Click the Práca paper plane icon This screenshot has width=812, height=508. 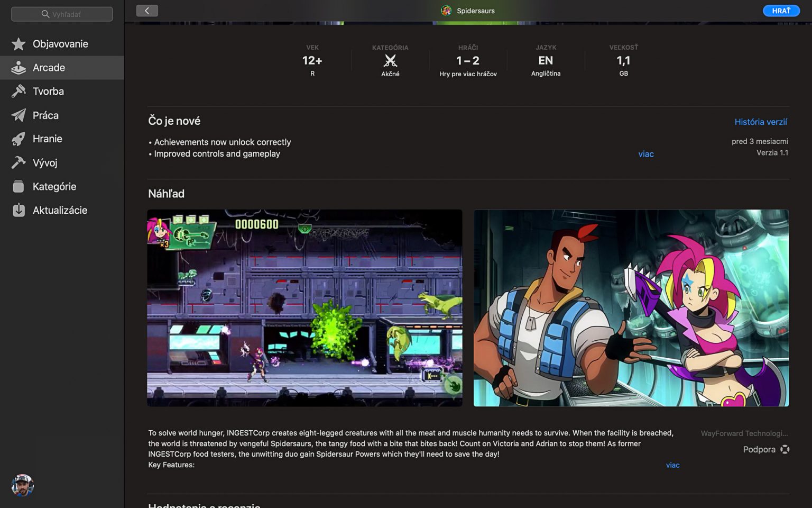pos(19,115)
